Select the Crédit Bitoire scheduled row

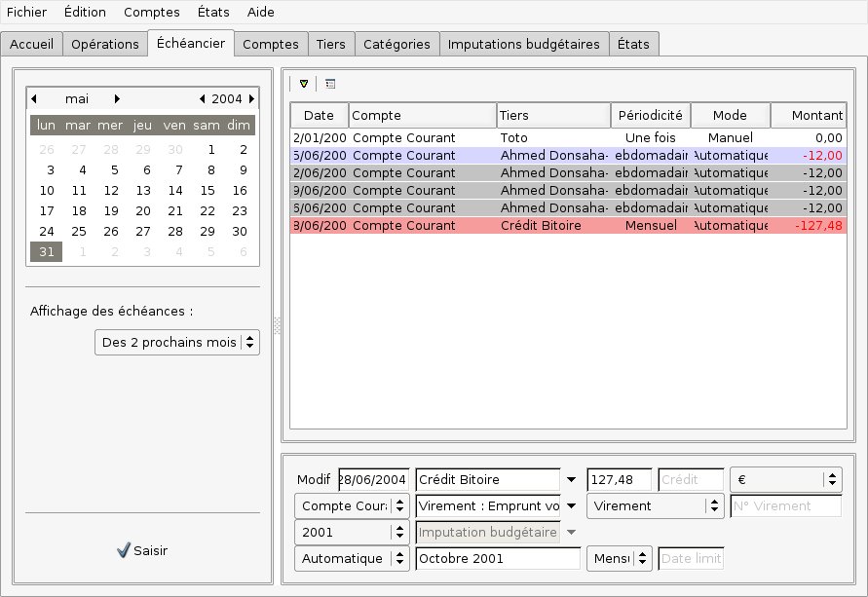coord(568,226)
